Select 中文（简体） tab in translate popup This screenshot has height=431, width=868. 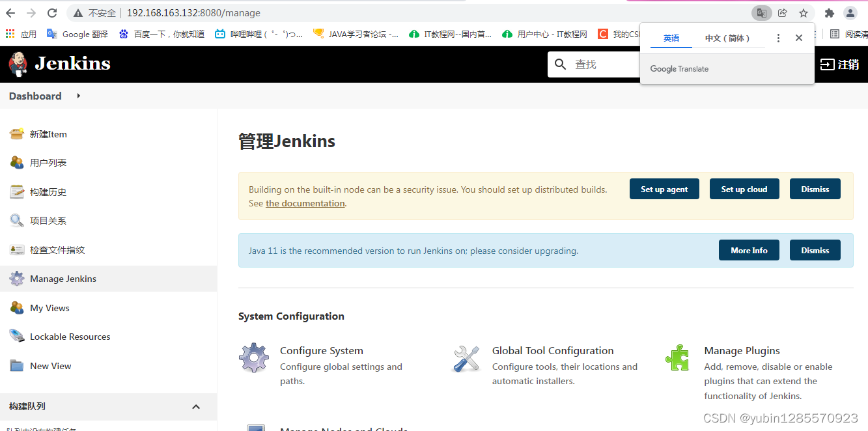(x=729, y=38)
